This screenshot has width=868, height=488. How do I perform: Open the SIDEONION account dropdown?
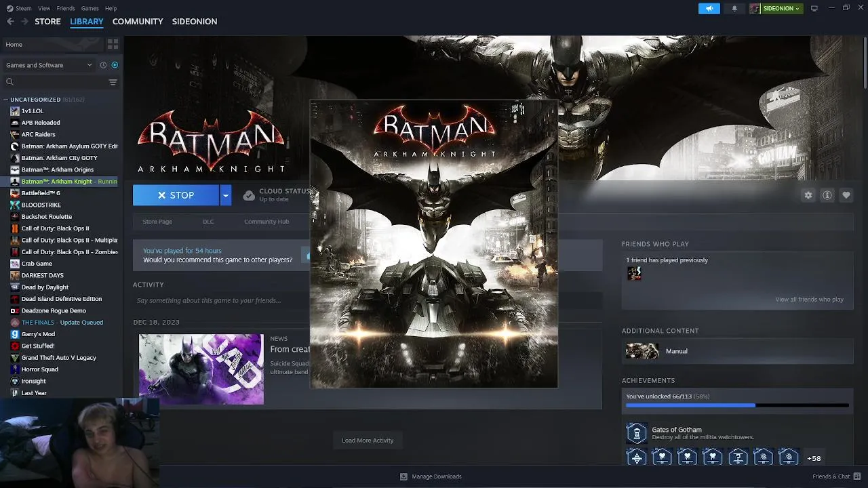click(782, 8)
